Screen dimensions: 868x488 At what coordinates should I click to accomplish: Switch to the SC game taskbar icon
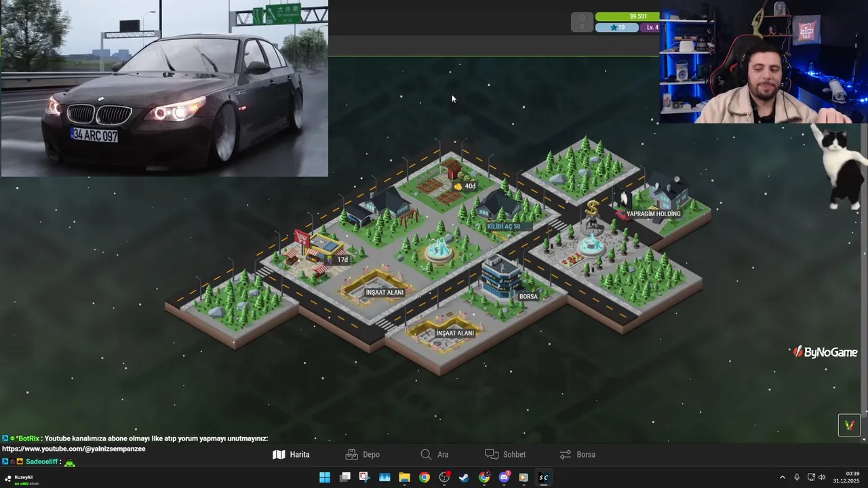(x=543, y=477)
